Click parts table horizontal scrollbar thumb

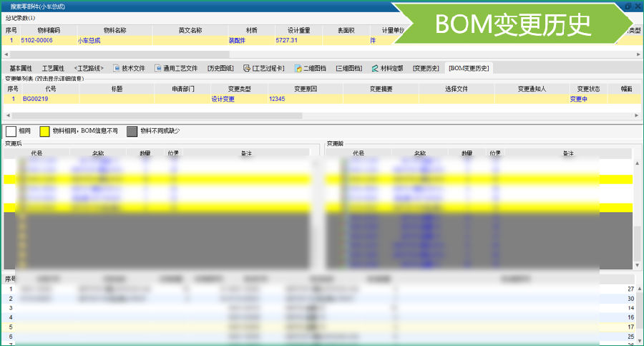(x=119, y=54)
